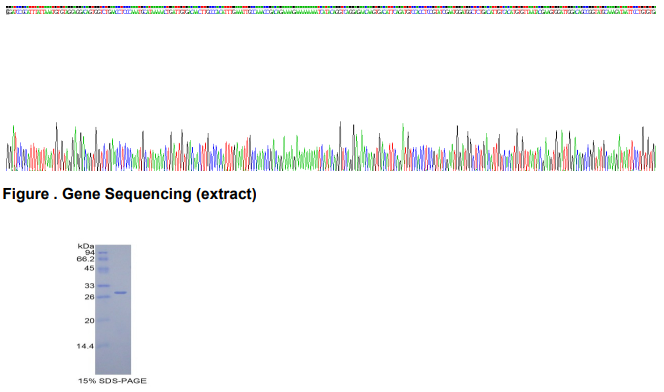Click the 66.2 marker label

pyautogui.click(x=86, y=259)
